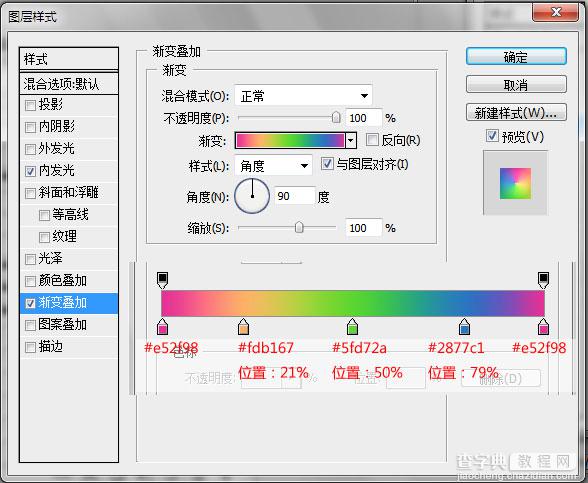This screenshot has height=483, width=588.
Task: Select the rightmost pink color stop
Action: (543, 327)
